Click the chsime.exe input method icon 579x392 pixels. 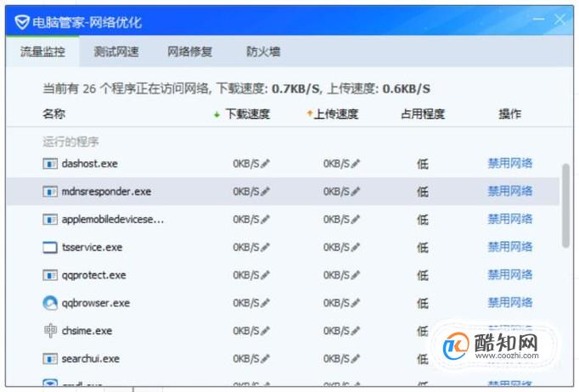pos(50,331)
